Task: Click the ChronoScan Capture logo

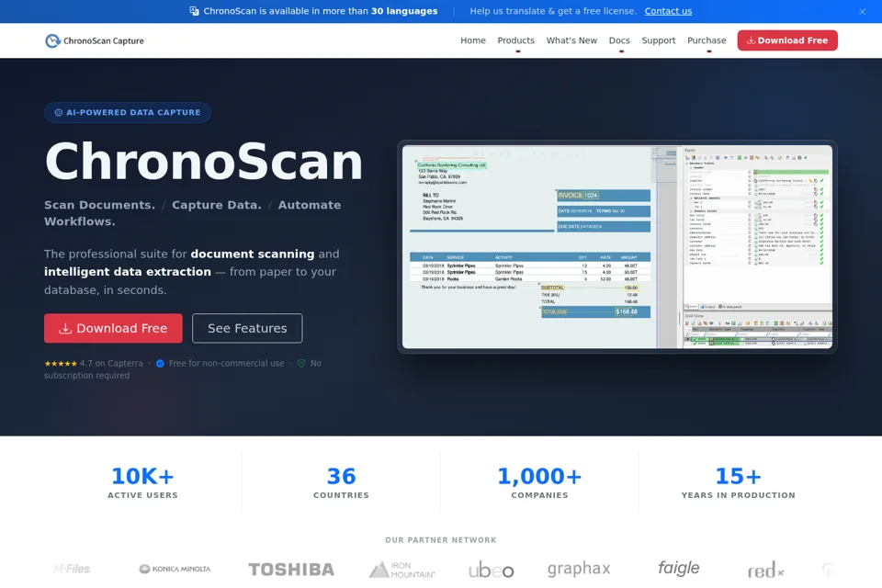Action: click(95, 40)
